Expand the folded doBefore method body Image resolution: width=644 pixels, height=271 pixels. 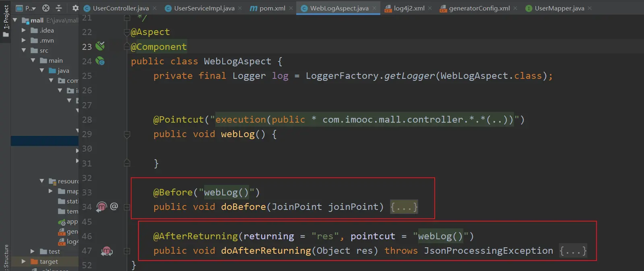[404, 207]
